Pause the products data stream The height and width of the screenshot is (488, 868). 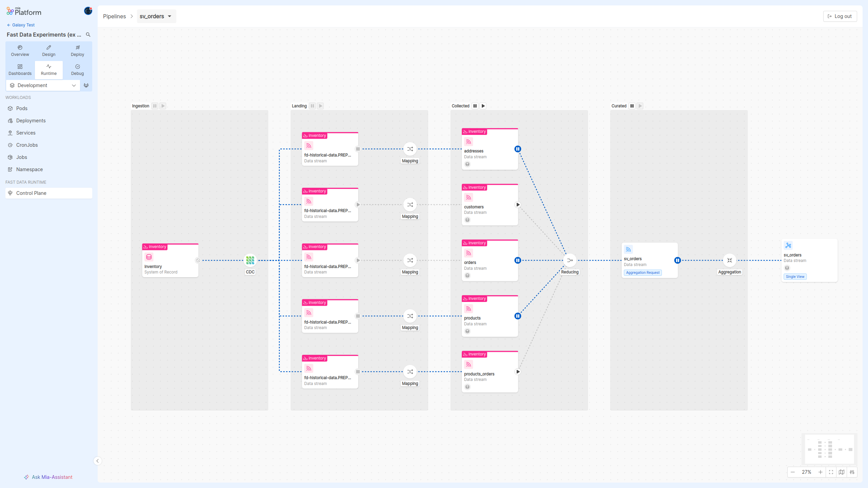pos(518,316)
